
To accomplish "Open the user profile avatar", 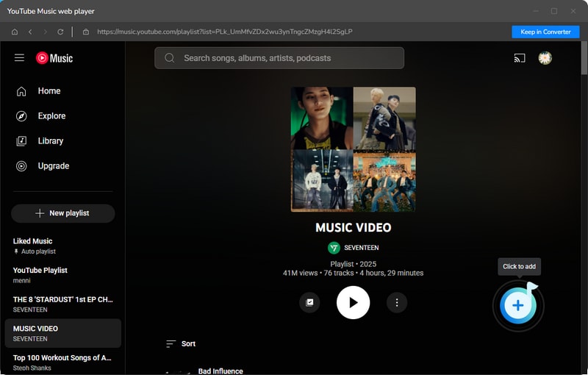I will point(545,58).
